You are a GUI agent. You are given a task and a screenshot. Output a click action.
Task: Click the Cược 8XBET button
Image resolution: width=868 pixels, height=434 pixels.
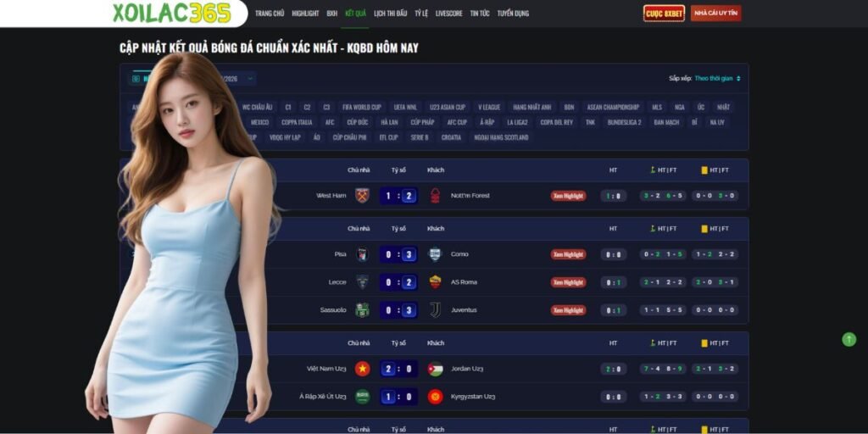pyautogui.click(x=664, y=14)
